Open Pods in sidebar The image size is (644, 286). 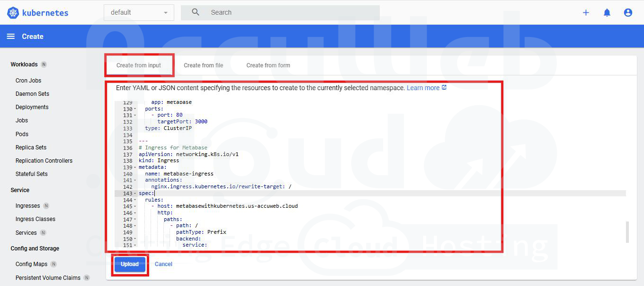pyautogui.click(x=22, y=134)
